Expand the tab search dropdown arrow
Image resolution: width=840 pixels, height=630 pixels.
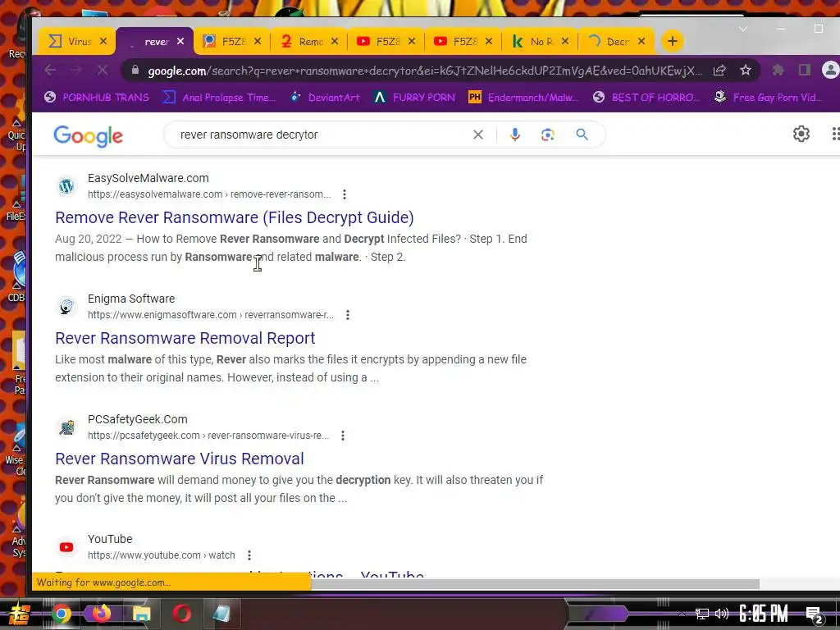click(743, 29)
